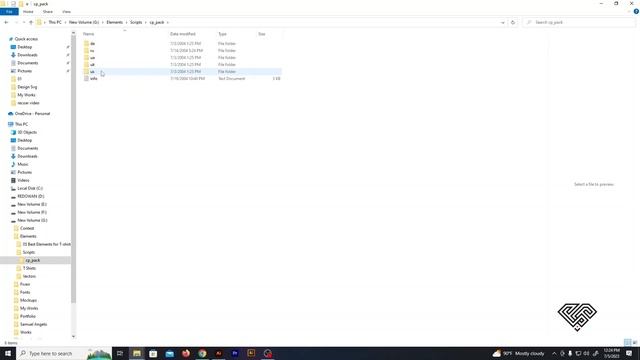Image resolution: width=640 pixels, height=360 pixels.
Task: Select the Elements folder in the tree
Action: (28, 236)
